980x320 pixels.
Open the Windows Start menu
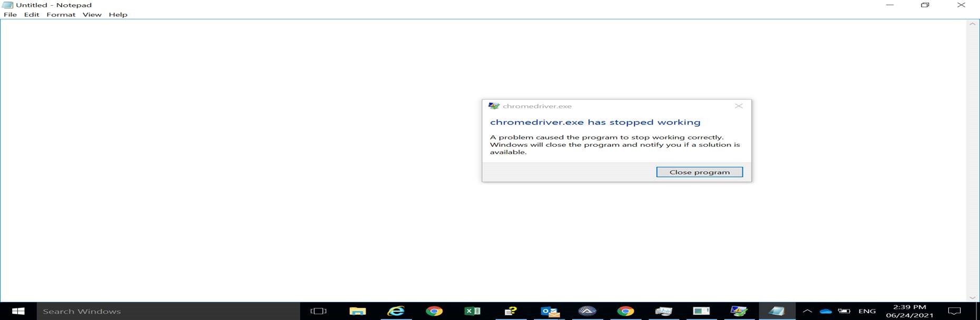click(x=18, y=311)
